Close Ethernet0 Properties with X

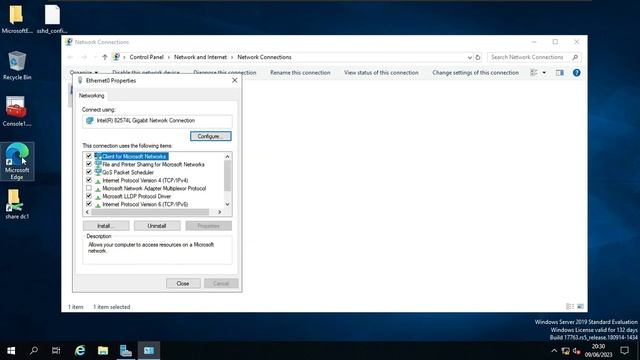pyautogui.click(x=234, y=80)
